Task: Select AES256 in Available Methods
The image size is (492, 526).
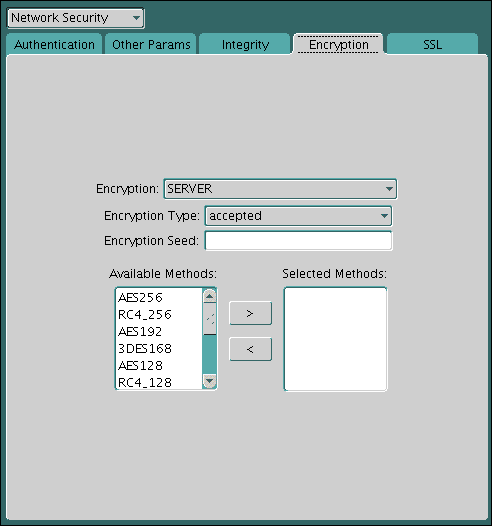Action: (x=159, y=298)
